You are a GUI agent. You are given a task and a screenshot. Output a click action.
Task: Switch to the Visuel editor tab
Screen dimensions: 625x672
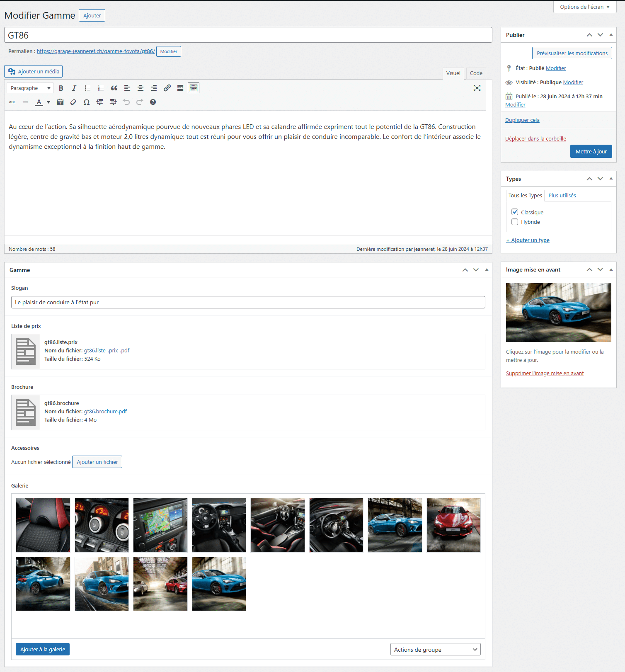(453, 73)
